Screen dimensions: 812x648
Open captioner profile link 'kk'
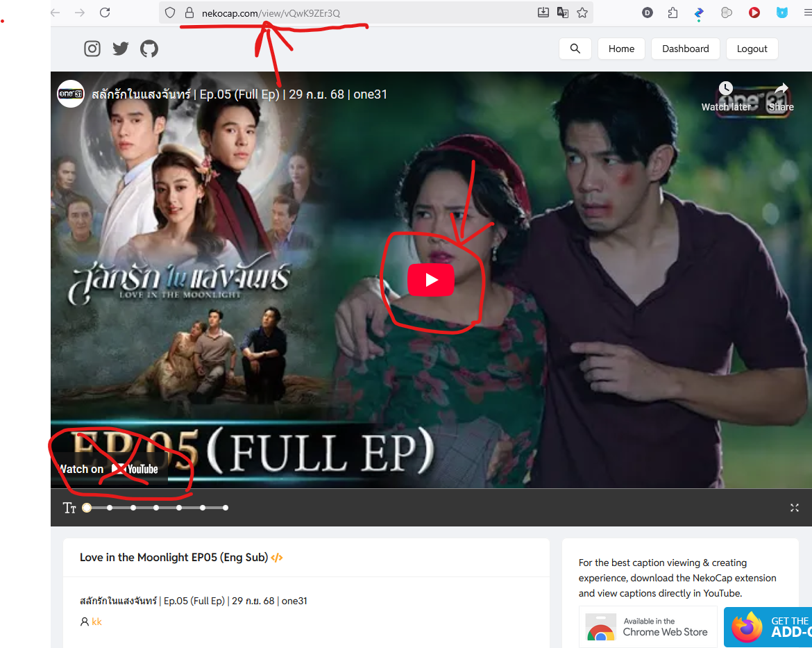pos(96,622)
